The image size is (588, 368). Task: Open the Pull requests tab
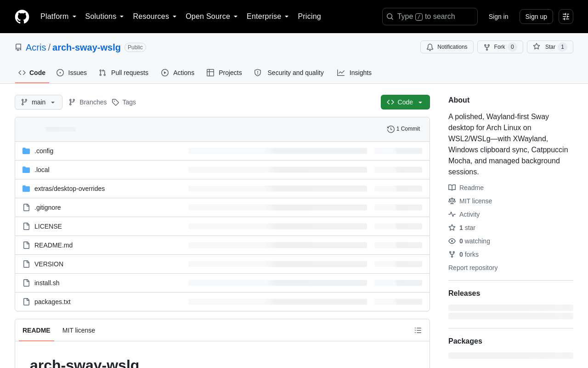tap(124, 73)
